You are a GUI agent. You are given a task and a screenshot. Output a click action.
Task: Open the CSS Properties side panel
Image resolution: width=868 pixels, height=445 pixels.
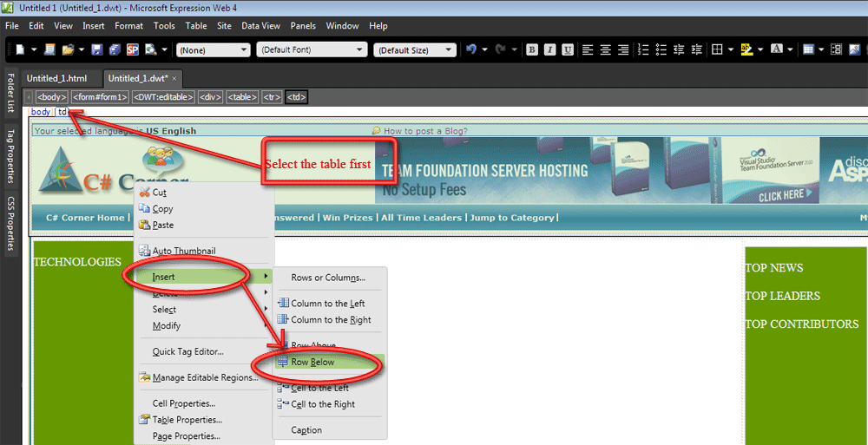(10, 224)
